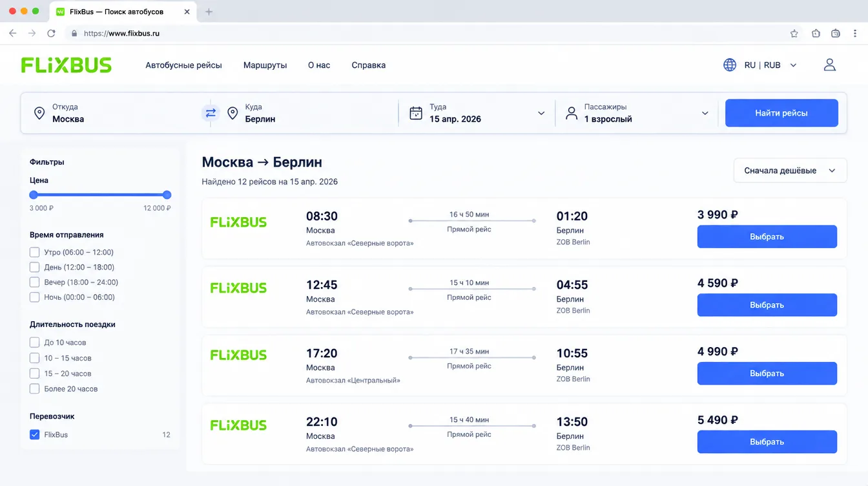The height and width of the screenshot is (486, 868).
Task: Select the 3 990 ₽ trip with Выбрать
Action: (x=767, y=237)
